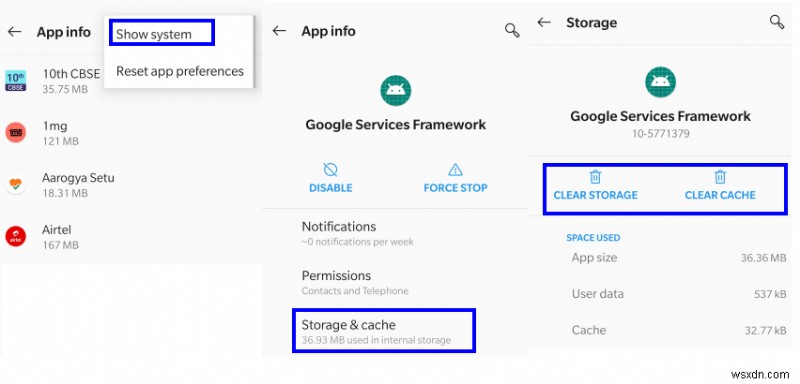Choose Reset app preferences
Screen dimensions: 800x384
180,71
